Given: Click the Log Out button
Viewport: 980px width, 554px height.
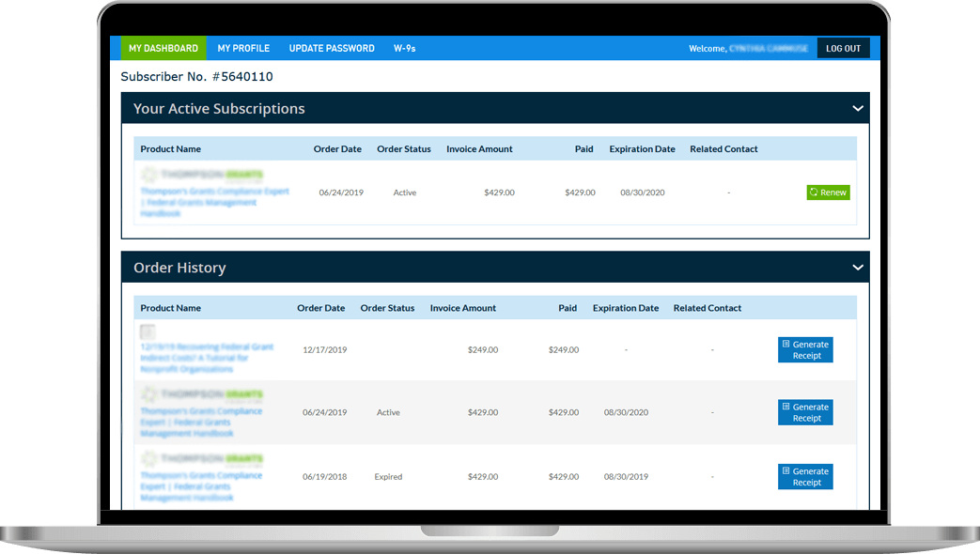Looking at the screenshot, I should click(x=843, y=48).
